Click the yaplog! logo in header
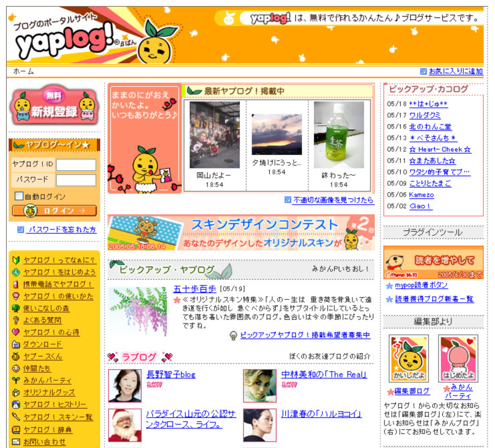This screenshot has width=495, height=448. tap(65, 42)
